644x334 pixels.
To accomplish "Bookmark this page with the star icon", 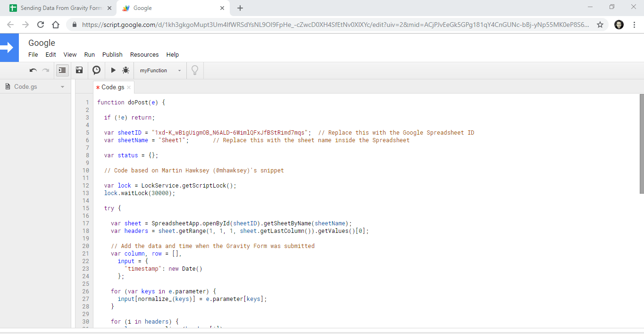I will (x=600, y=25).
